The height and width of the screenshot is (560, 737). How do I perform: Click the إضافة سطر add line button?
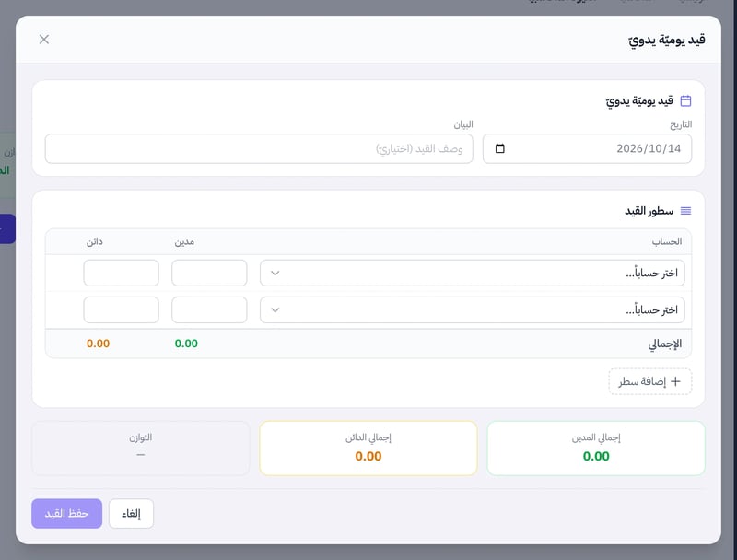pyautogui.click(x=650, y=381)
